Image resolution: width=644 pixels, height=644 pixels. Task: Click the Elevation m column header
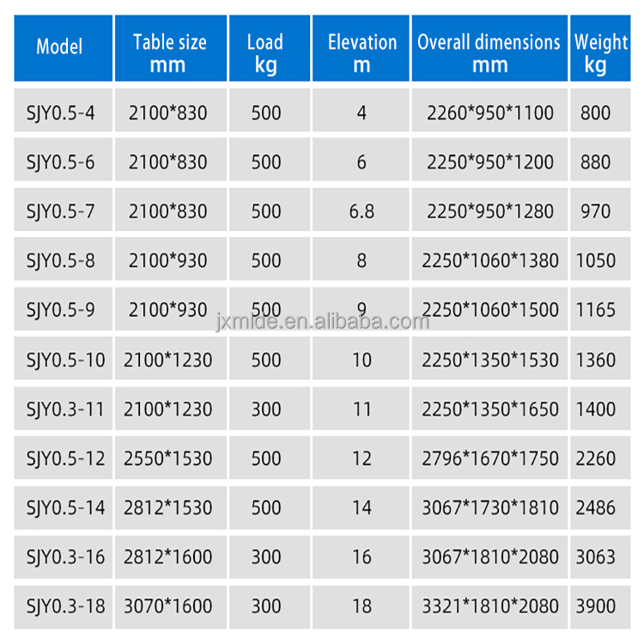(361, 52)
